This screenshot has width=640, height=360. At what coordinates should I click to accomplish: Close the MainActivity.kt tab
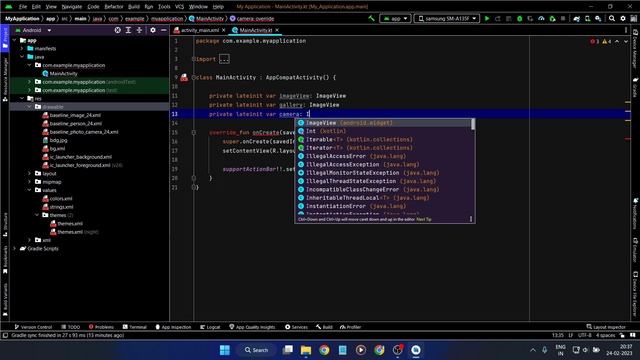277,30
